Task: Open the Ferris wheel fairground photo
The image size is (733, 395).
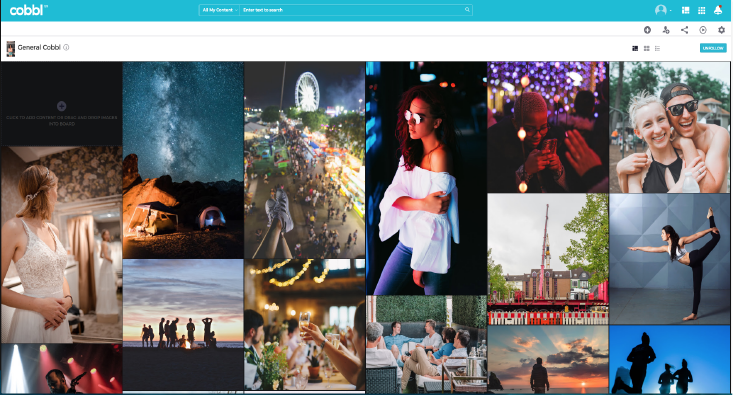Action: pos(304,160)
